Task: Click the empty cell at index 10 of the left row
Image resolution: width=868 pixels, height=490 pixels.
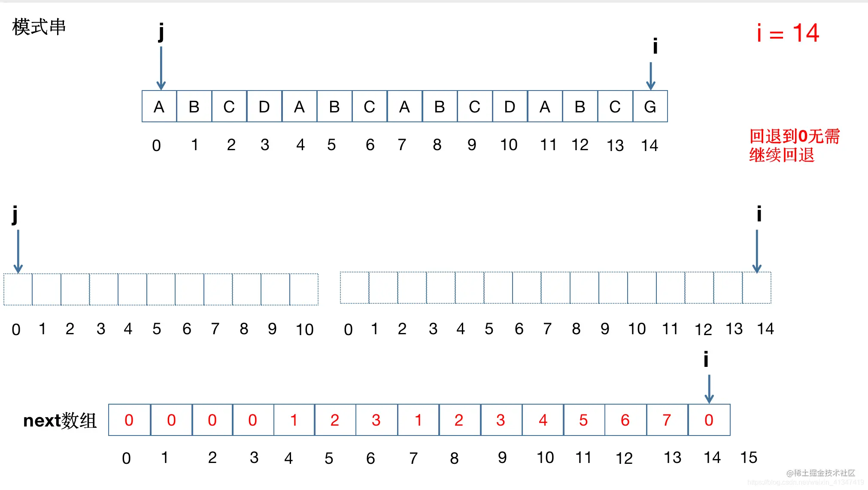Action: pos(304,289)
